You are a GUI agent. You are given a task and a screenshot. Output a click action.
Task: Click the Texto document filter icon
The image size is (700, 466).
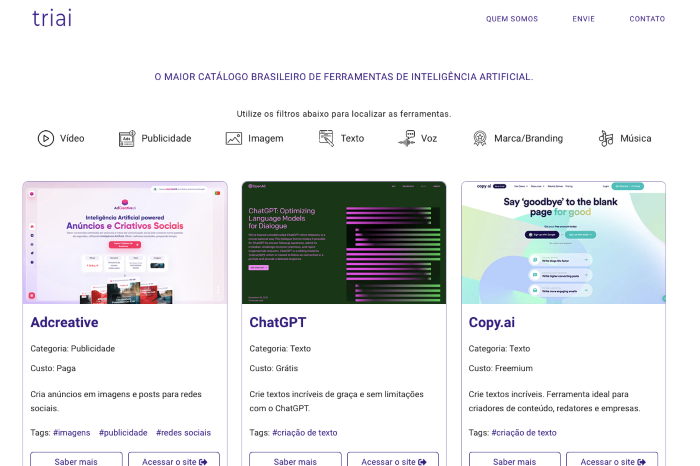click(326, 138)
